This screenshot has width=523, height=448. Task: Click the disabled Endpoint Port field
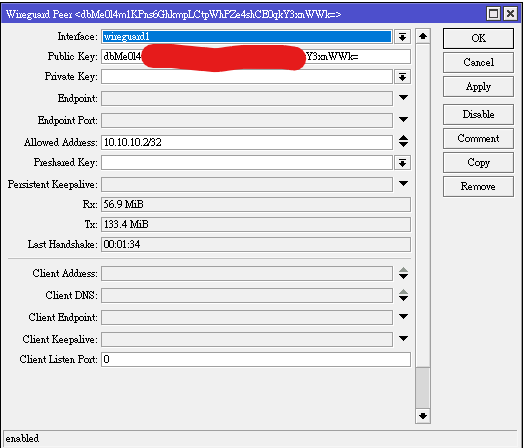[247, 120]
